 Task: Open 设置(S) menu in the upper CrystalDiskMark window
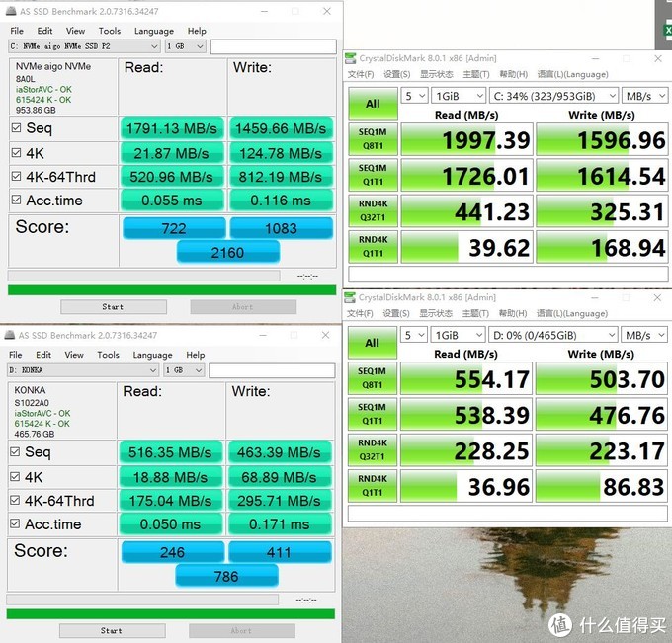tap(396, 74)
